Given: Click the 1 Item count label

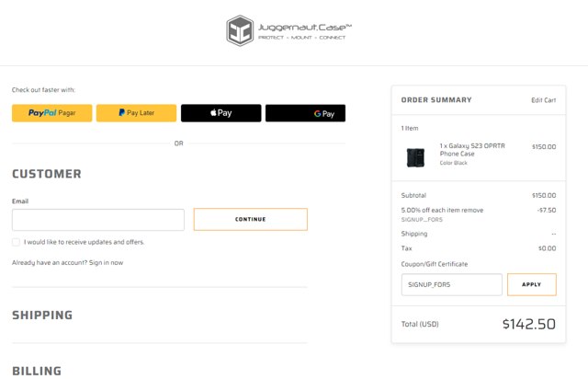Looking at the screenshot, I should click(x=410, y=129).
